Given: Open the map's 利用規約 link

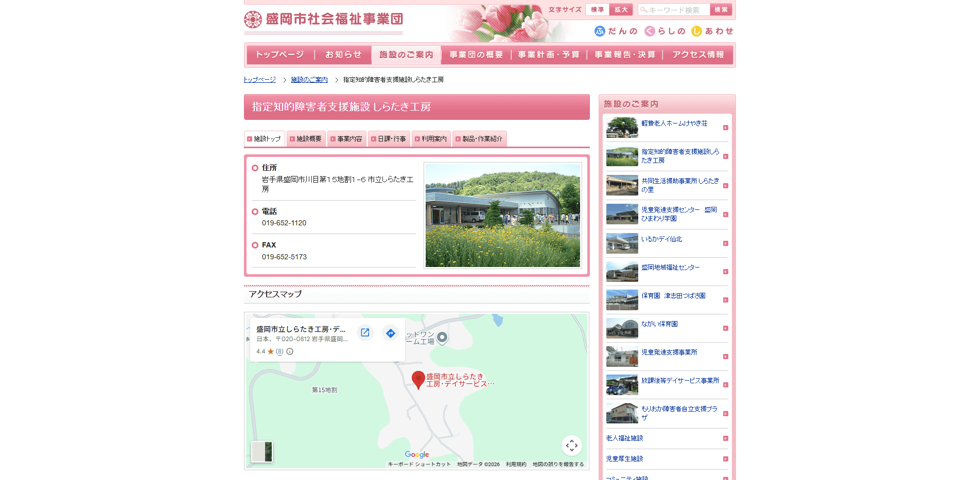Looking at the screenshot, I should tap(516, 464).
